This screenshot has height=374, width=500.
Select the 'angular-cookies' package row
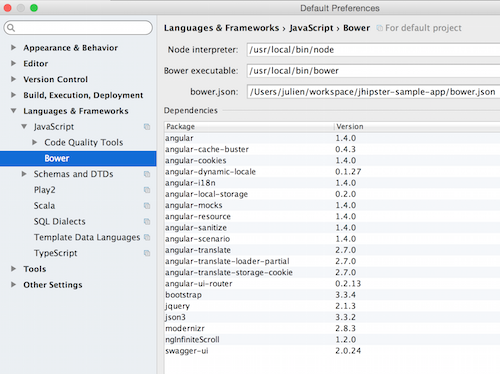tap(332, 160)
